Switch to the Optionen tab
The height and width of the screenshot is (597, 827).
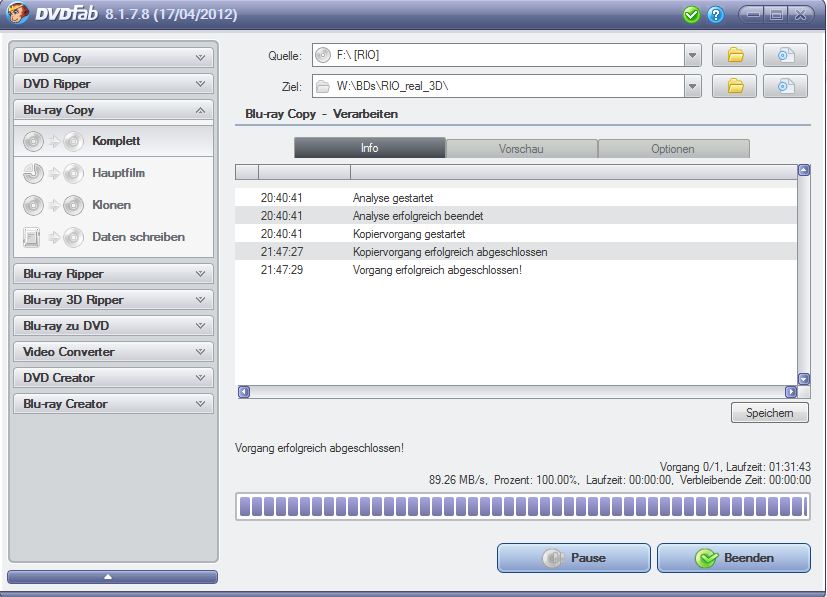pos(674,149)
